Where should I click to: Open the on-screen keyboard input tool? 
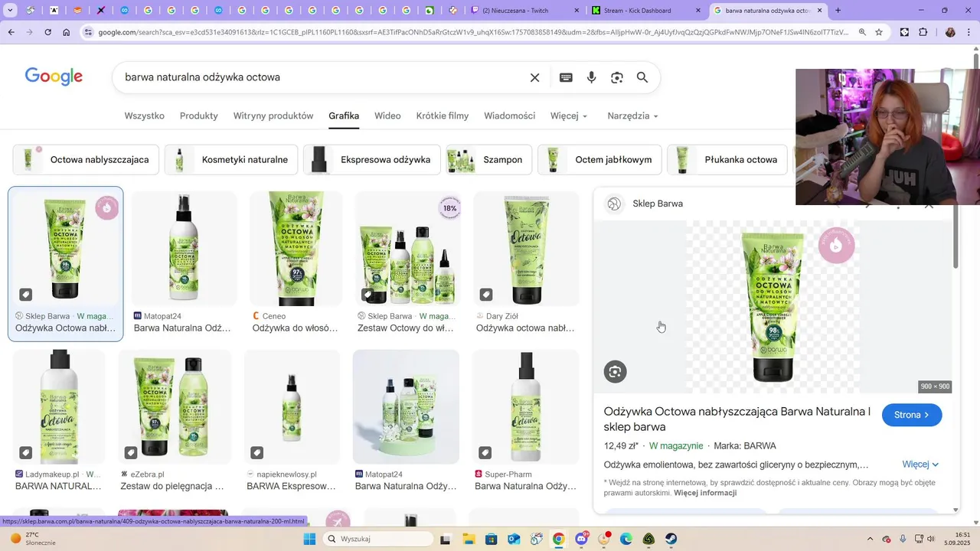[566, 77]
